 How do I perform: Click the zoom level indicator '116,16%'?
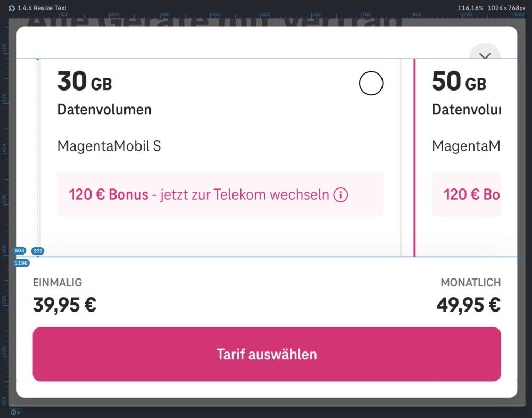click(x=470, y=8)
